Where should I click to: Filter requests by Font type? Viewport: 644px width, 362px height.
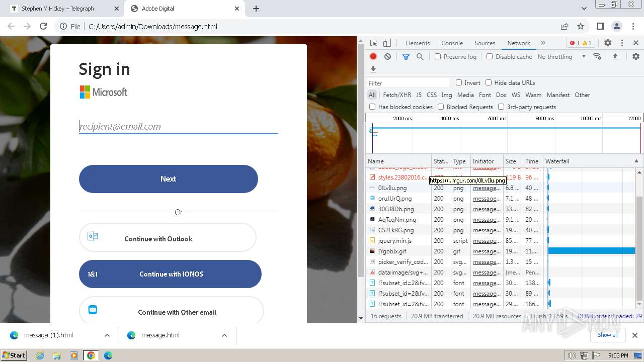(x=485, y=95)
